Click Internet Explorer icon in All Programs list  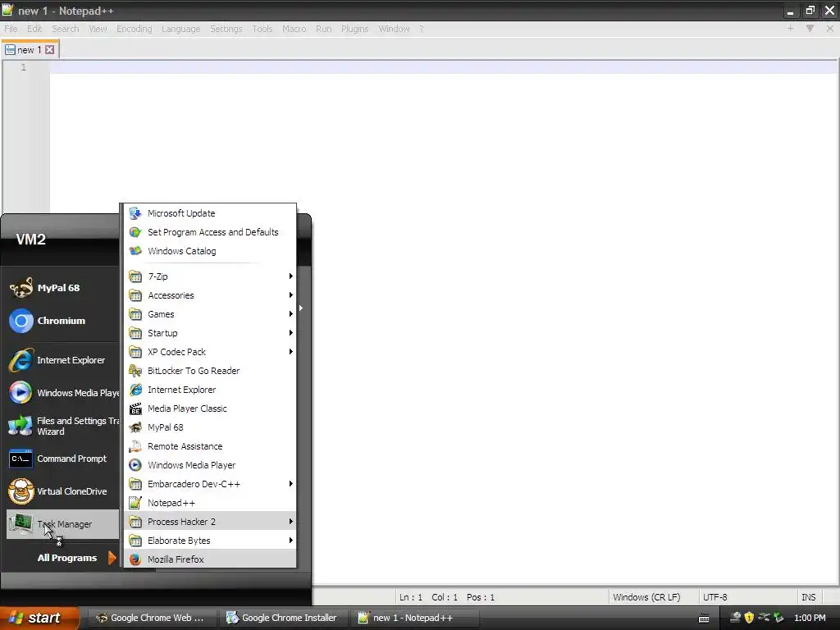[135, 390]
